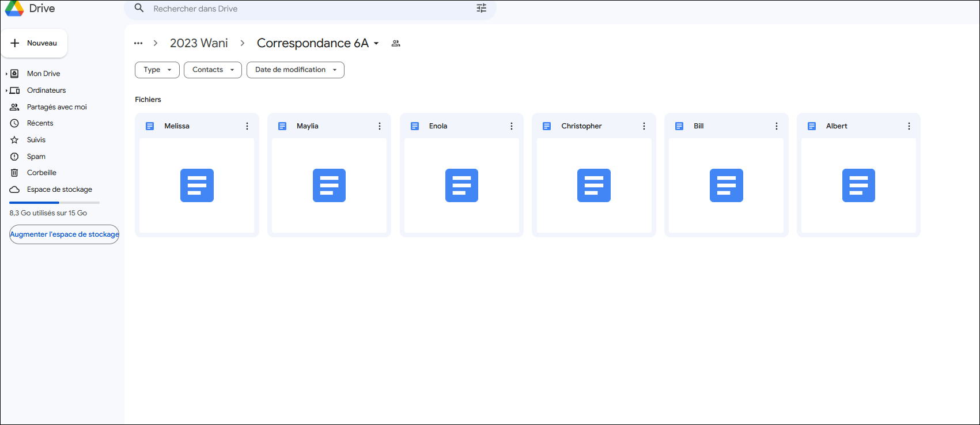Open search filter options icon
This screenshot has width=980, height=425.
[481, 8]
